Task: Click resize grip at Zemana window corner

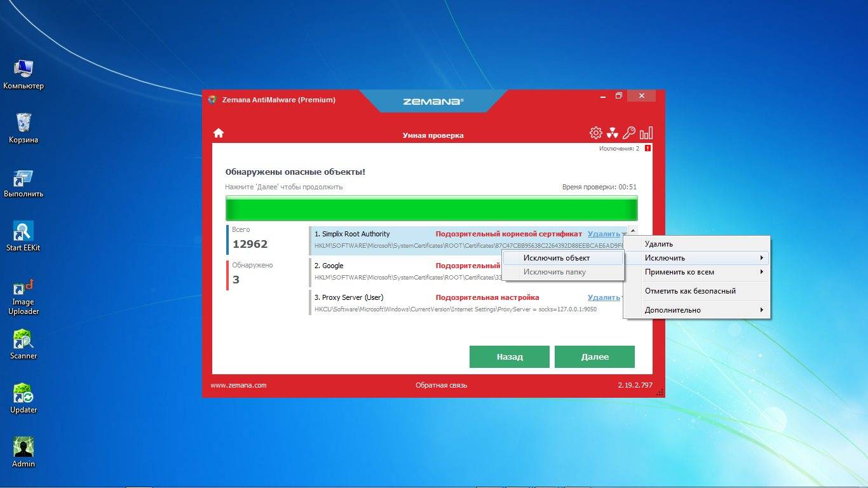Action: (x=660, y=393)
